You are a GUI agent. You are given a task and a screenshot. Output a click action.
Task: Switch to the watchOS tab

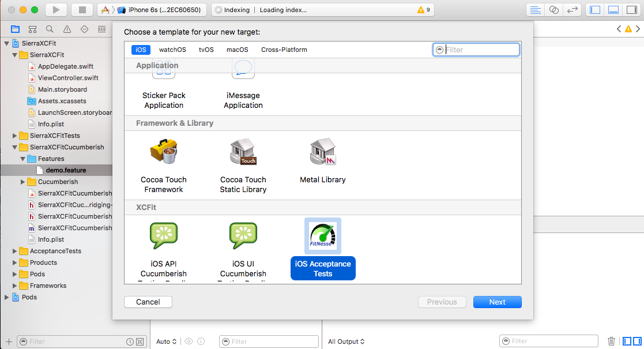(x=172, y=50)
